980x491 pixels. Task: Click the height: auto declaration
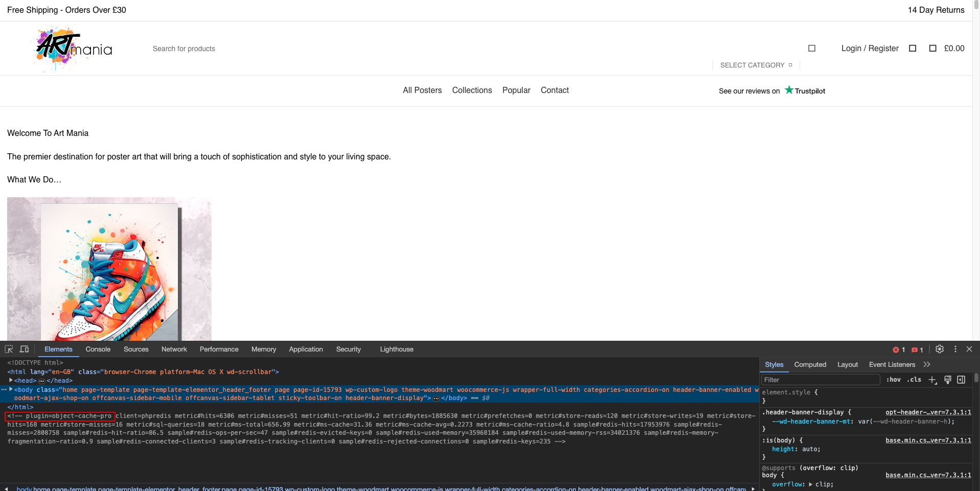point(796,450)
